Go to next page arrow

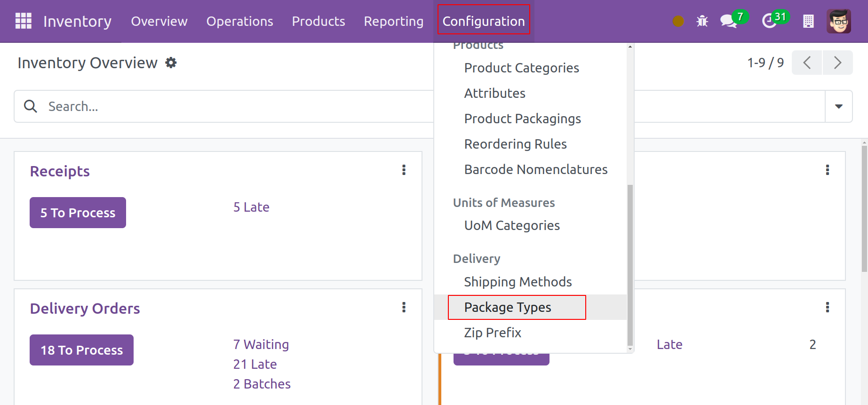837,63
